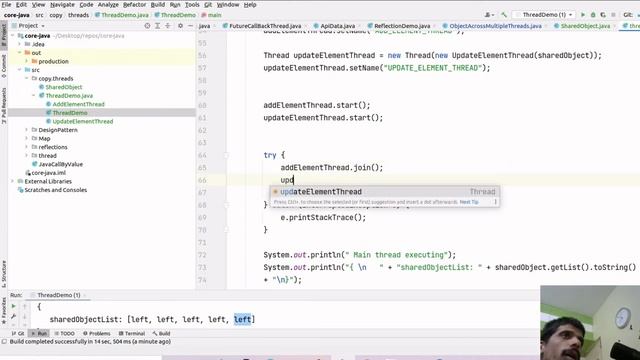Open the Pull Requests vertical stripe
The width and height of the screenshot is (640, 360).
[4, 106]
